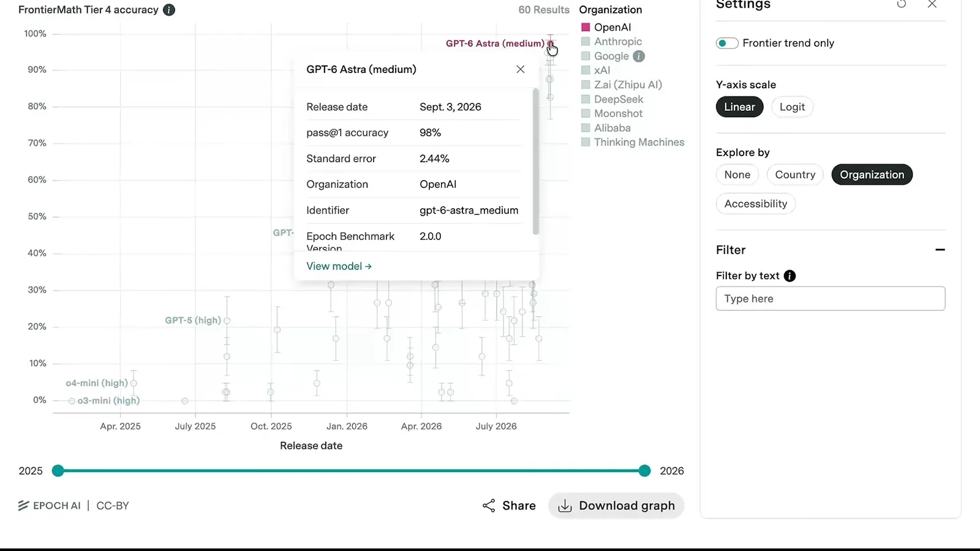Image resolution: width=980 pixels, height=551 pixels.
Task: Toggle Anthropic organization legend checkbox
Action: pos(586,42)
